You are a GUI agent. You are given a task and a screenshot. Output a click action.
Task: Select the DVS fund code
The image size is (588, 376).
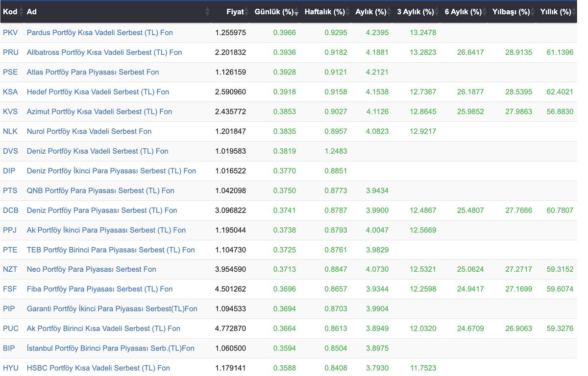10,151
